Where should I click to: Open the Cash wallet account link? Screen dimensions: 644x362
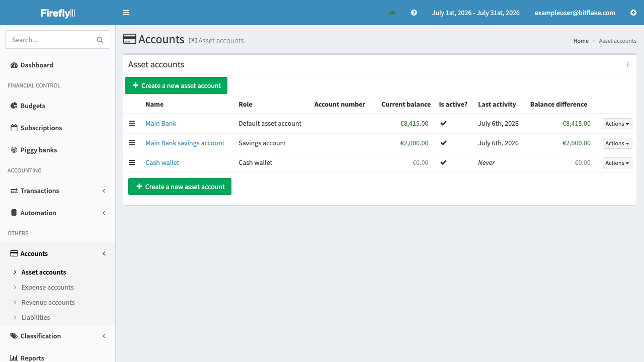tap(162, 162)
